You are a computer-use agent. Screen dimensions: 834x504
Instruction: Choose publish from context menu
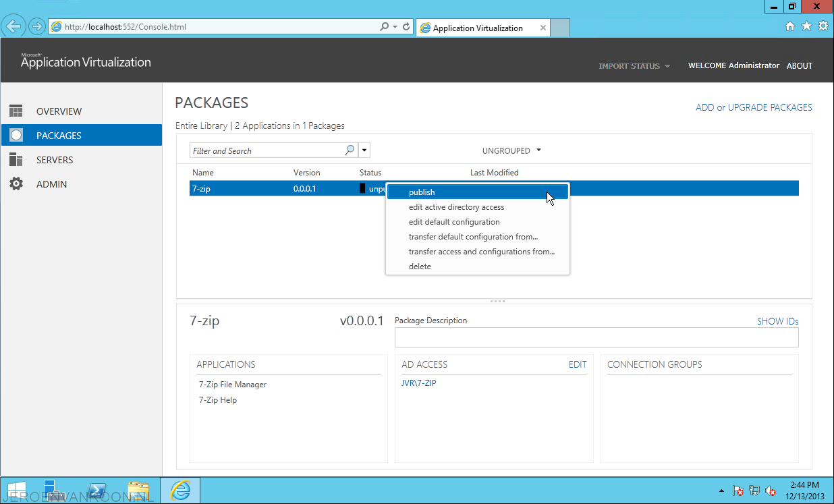478,192
